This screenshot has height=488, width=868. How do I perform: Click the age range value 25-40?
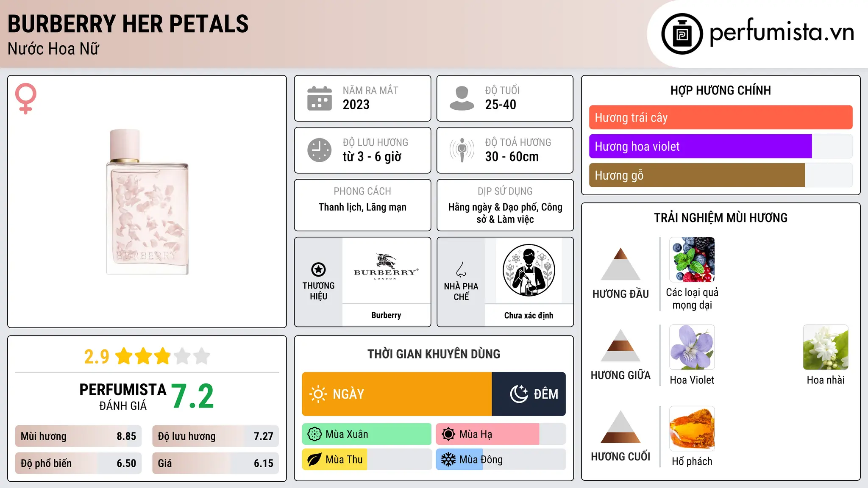[x=501, y=105]
